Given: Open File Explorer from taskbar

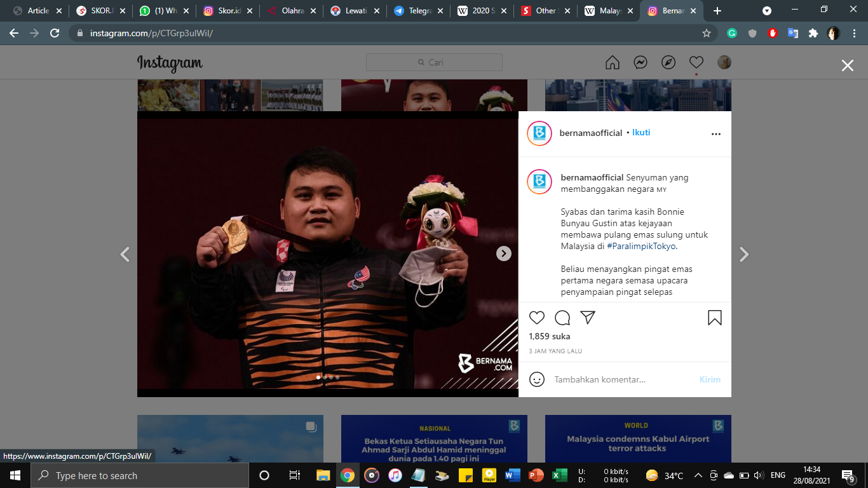Looking at the screenshot, I should 323,475.
